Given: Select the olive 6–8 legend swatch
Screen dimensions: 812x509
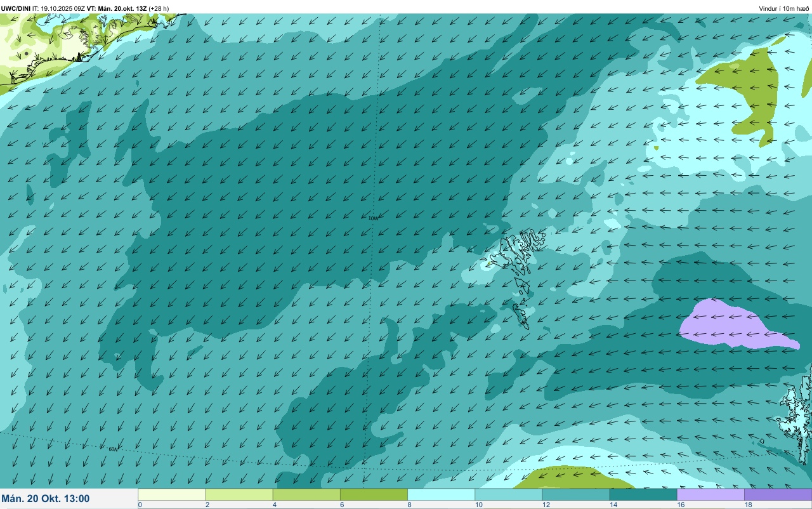Looking at the screenshot, I should (x=374, y=494).
